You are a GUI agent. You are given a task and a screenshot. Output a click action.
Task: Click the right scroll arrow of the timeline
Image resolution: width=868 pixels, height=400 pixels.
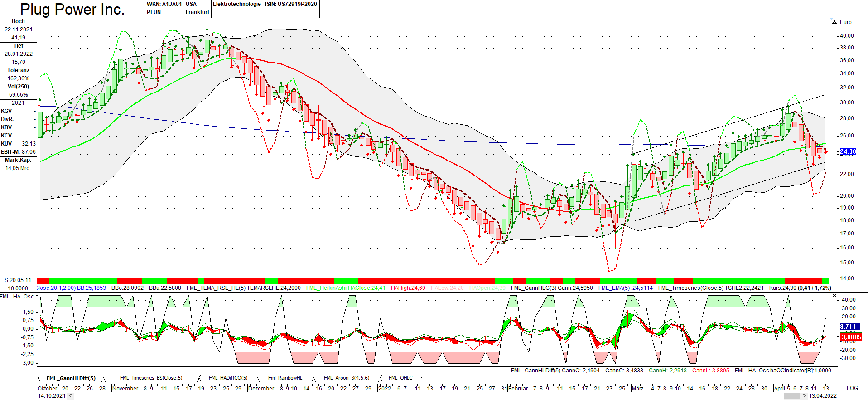[804, 396]
